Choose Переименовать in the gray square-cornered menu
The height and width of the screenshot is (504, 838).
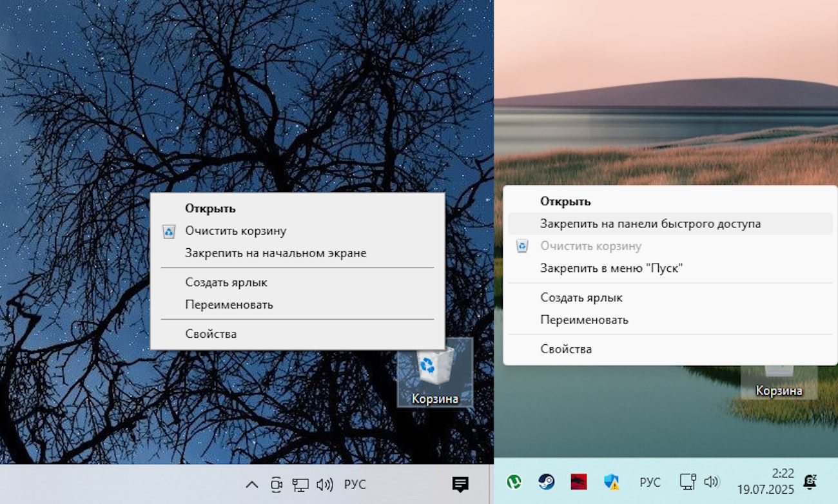(298, 305)
